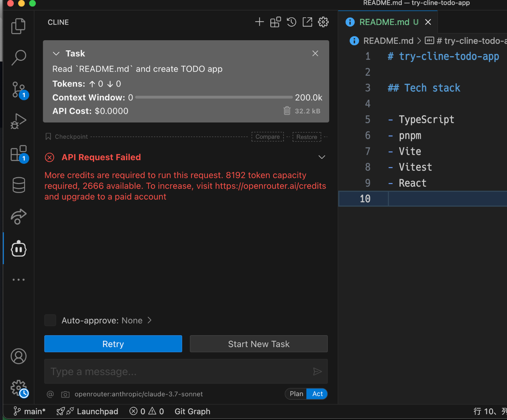Open the share arrow icon view

[18, 217]
